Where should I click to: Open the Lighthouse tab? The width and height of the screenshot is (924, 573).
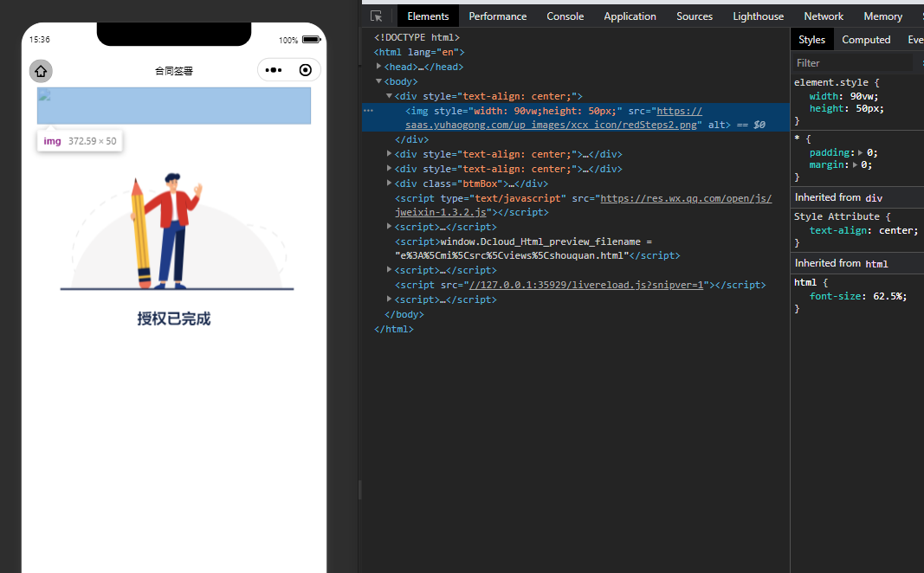pyautogui.click(x=758, y=16)
